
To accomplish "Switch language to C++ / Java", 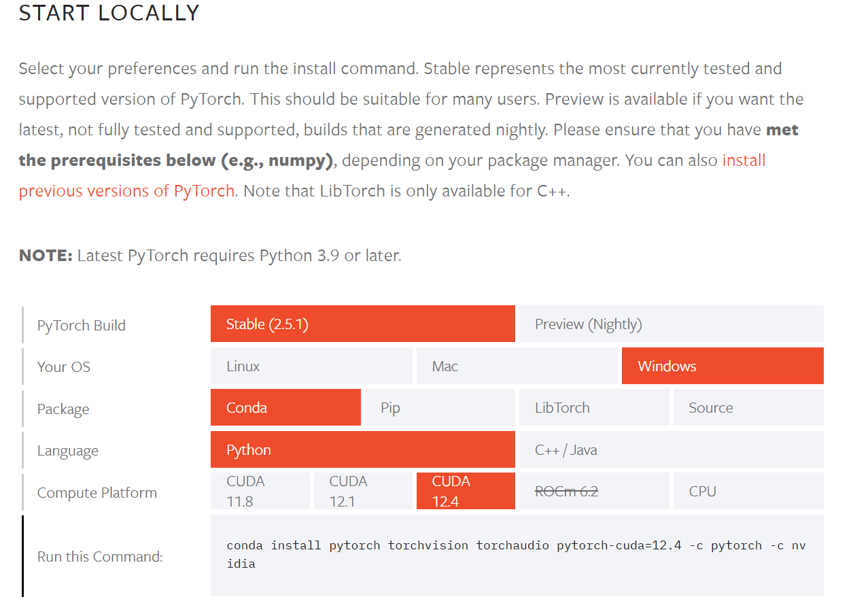I will click(671, 449).
